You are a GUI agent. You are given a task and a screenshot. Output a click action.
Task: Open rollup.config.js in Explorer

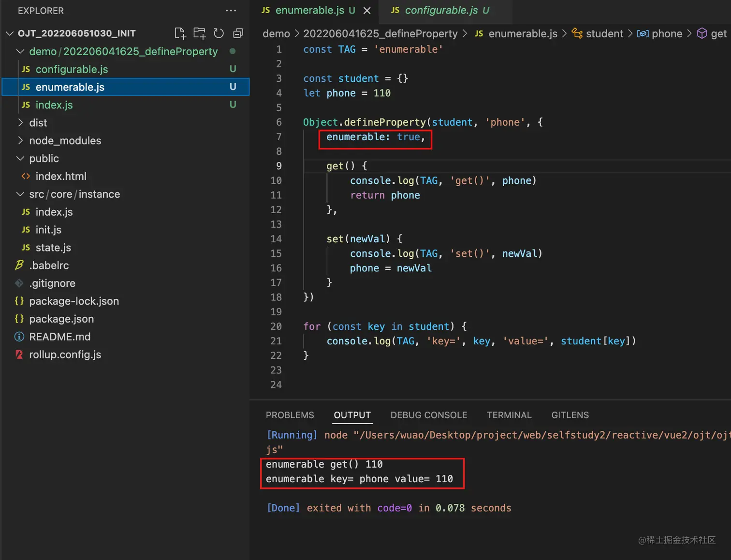pos(126,355)
